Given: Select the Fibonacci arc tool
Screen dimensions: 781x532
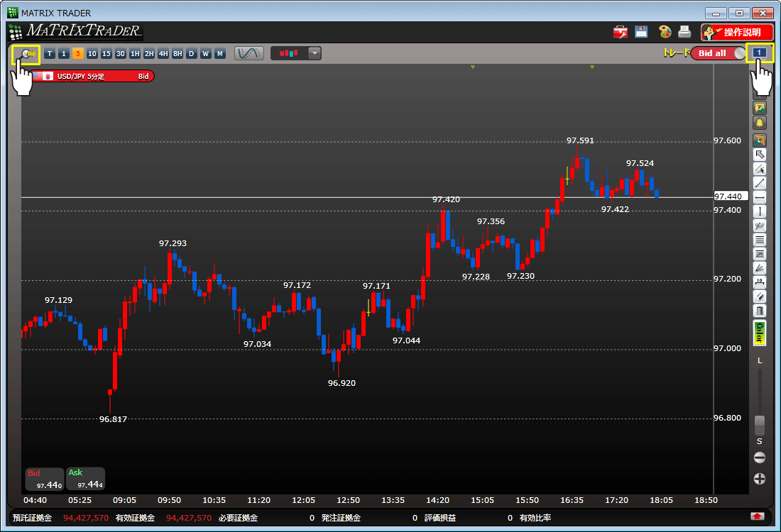Looking at the screenshot, I should [x=760, y=226].
